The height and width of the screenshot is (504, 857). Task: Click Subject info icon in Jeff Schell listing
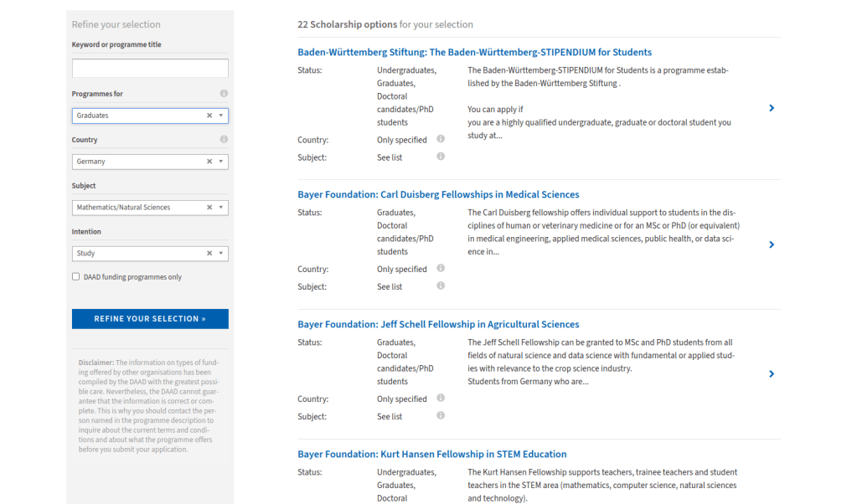point(441,415)
